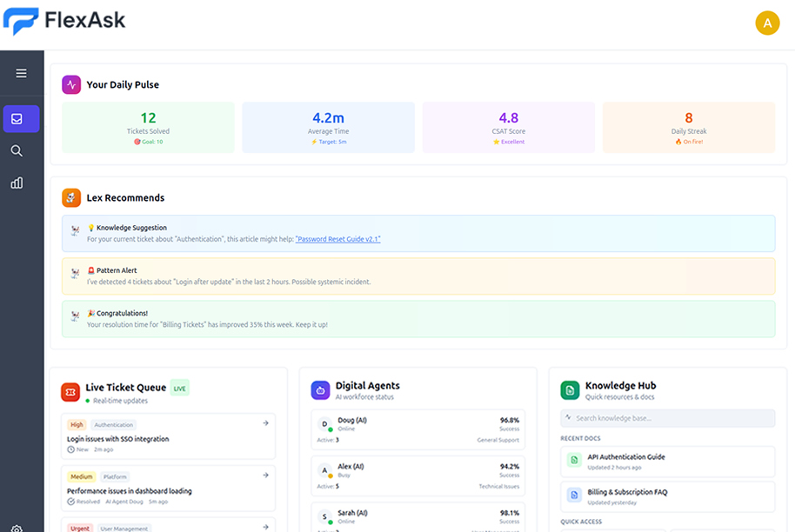The image size is (795, 532).
Task: Click the Platform category tag
Action: (115, 476)
